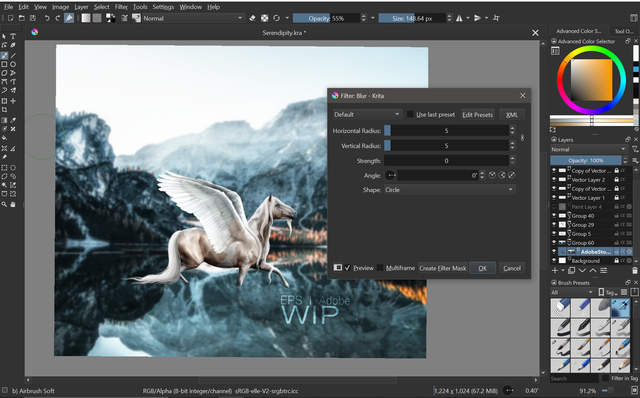The width and height of the screenshot is (640, 398).
Task: Expand the add layer dropdown arrow
Action: (562, 271)
